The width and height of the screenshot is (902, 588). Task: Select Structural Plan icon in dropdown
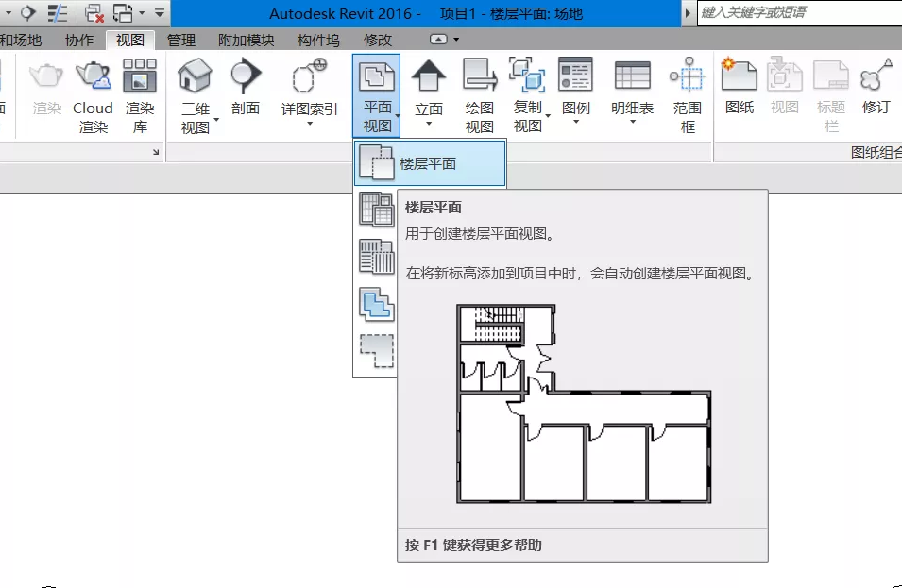point(376,257)
